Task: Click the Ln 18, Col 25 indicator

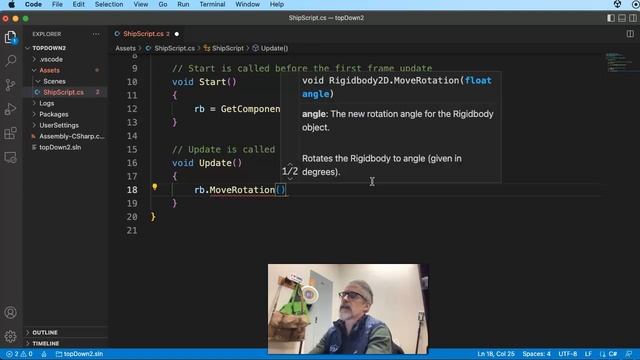Action: point(496,354)
